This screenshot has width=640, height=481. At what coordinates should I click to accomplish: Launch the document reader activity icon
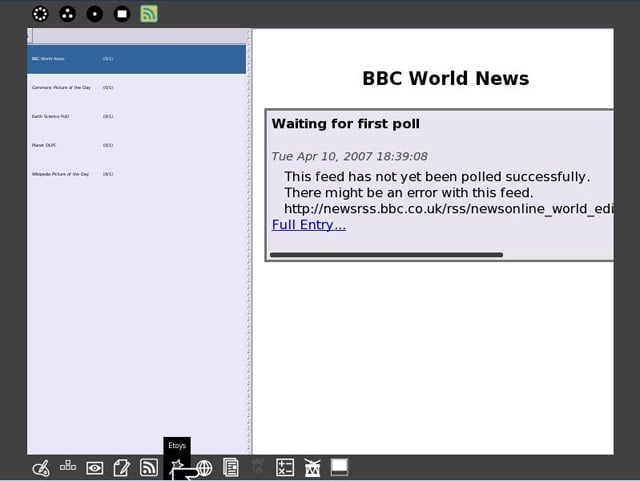pos(231,468)
